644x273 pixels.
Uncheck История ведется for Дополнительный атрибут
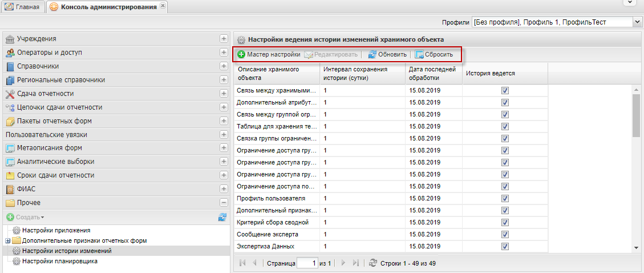505,102
